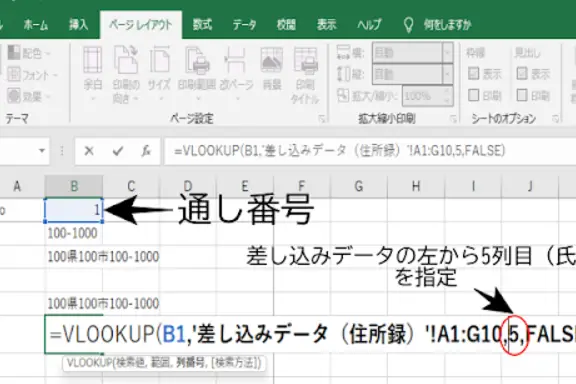Click the fx insert function icon

tap(146, 151)
